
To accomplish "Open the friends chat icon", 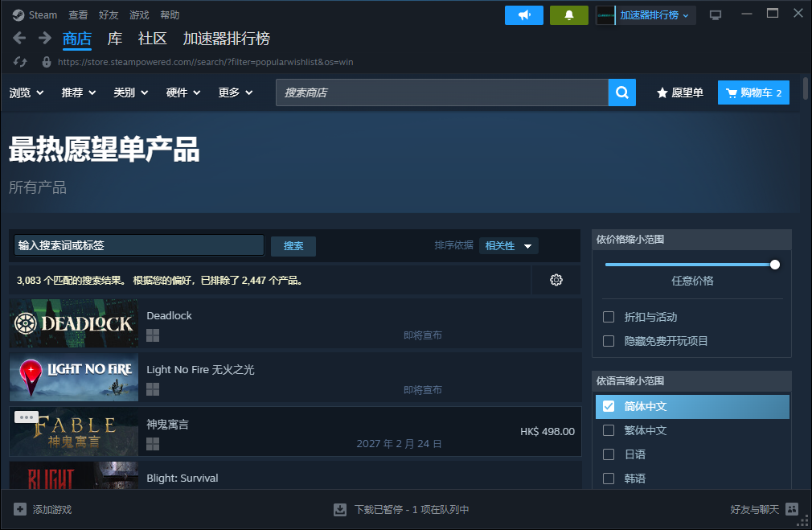I will click(x=792, y=509).
